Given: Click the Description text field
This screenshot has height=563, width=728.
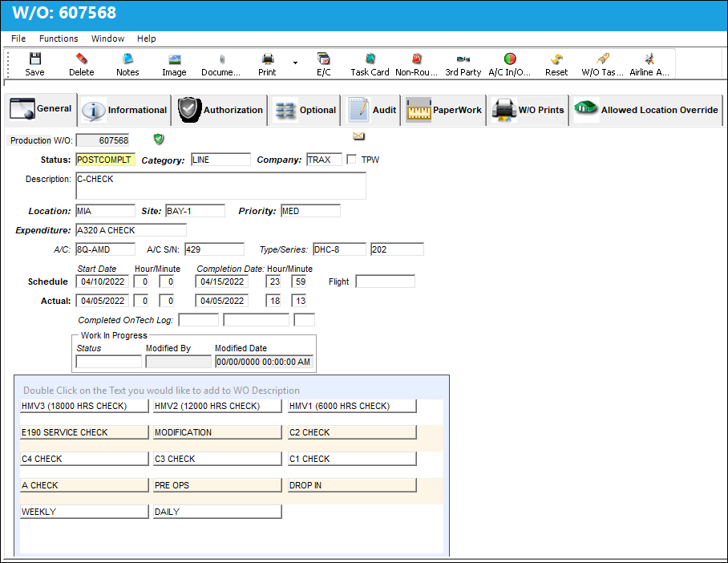Looking at the screenshot, I should (220, 186).
